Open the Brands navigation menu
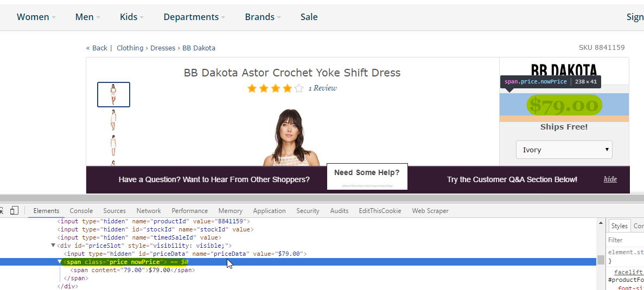Image resolution: width=644 pixels, height=290 pixels. tap(263, 17)
